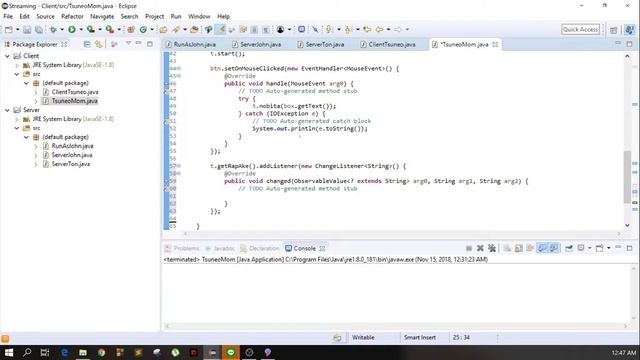This screenshot has height=360, width=640.
Task: Toggle Block Selection Mode icon
Action: [254, 29]
